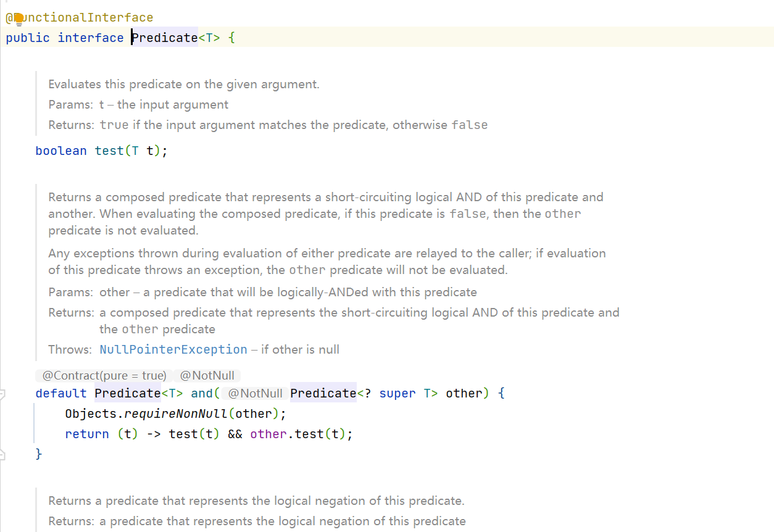Place caret on interface name Predicate
This screenshot has width=774, height=532.
coord(165,38)
